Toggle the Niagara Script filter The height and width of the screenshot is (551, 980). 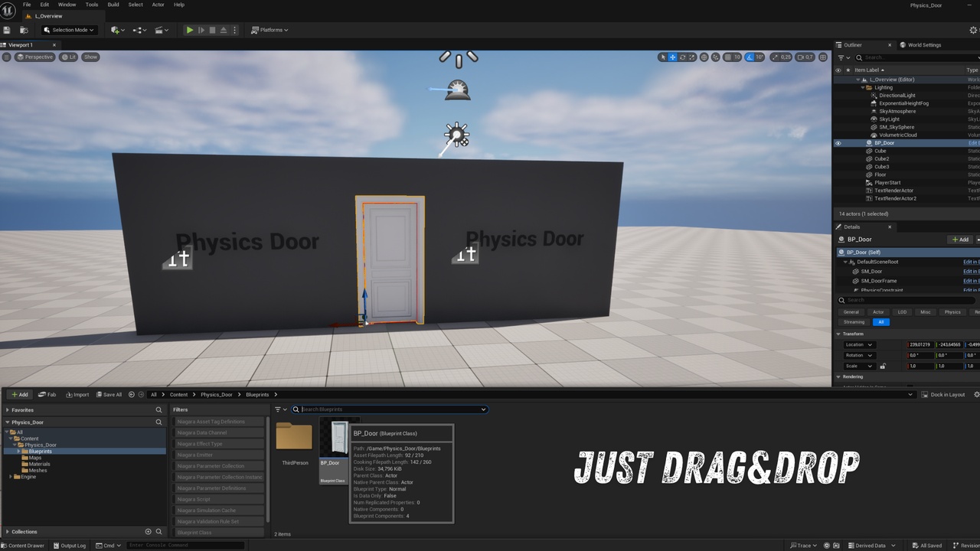coord(220,499)
